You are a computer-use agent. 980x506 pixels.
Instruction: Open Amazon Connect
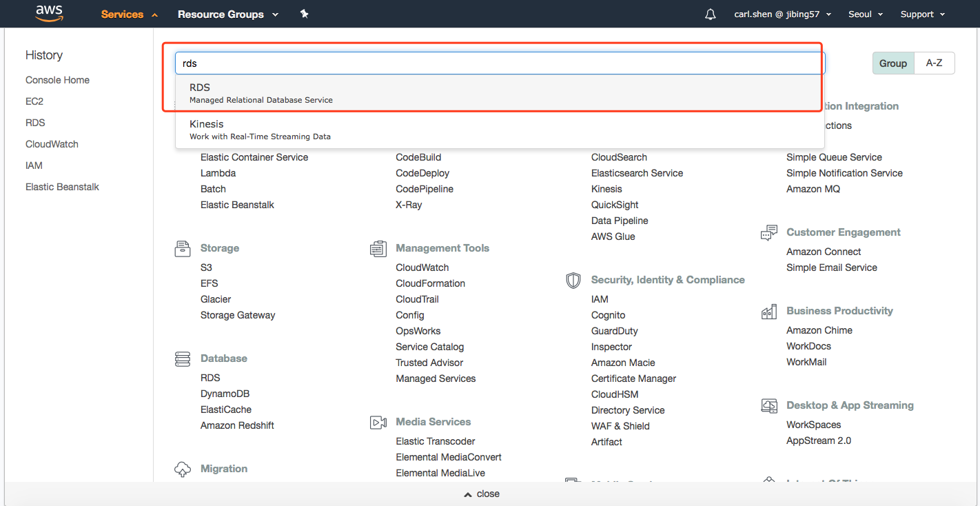(x=824, y=252)
